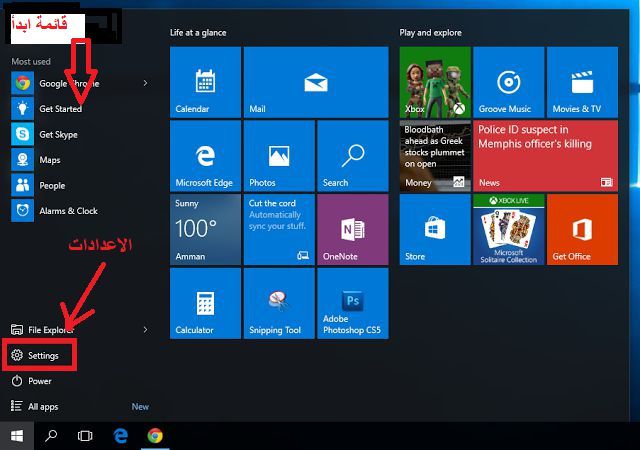
Task: Open Settings from Start menu
Action: click(40, 356)
